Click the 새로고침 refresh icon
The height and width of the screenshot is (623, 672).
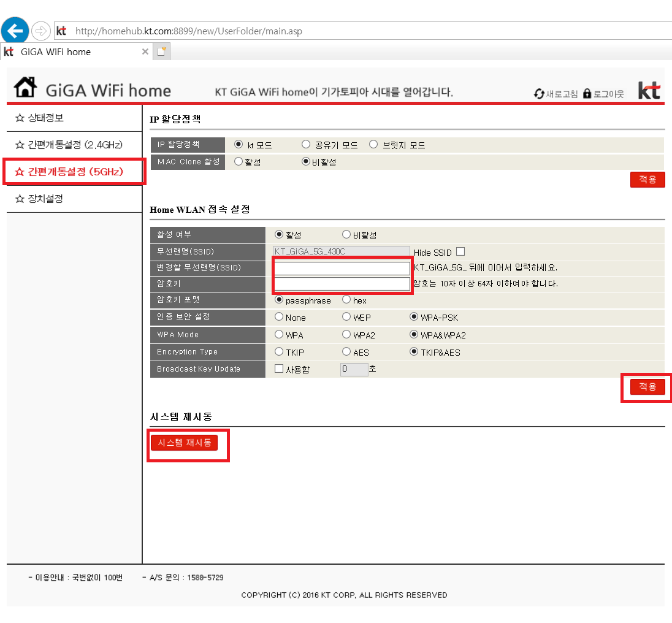click(x=539, y=93)
